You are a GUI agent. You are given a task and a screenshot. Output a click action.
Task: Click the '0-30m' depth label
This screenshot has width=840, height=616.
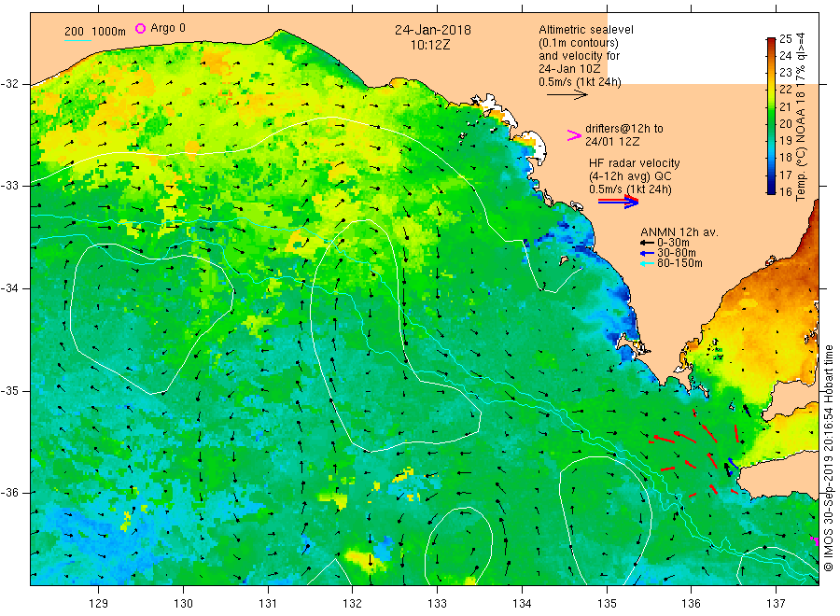coord(673,243)
